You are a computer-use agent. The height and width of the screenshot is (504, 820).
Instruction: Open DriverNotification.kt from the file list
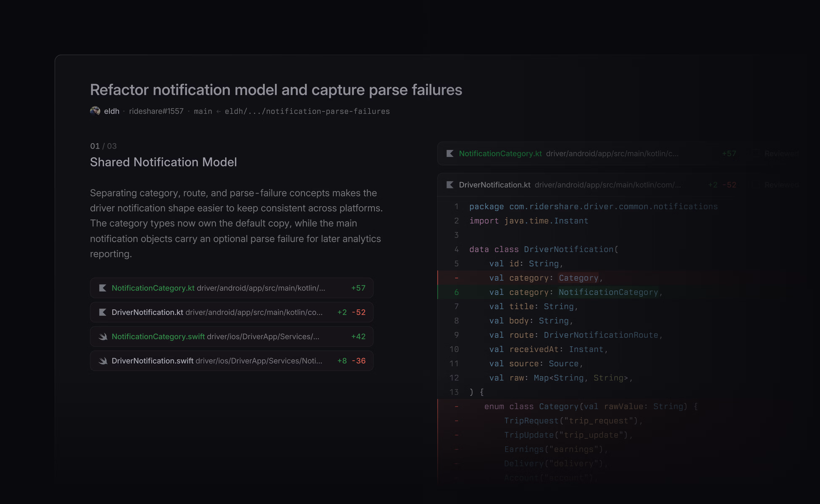click(x=232, y=312)
